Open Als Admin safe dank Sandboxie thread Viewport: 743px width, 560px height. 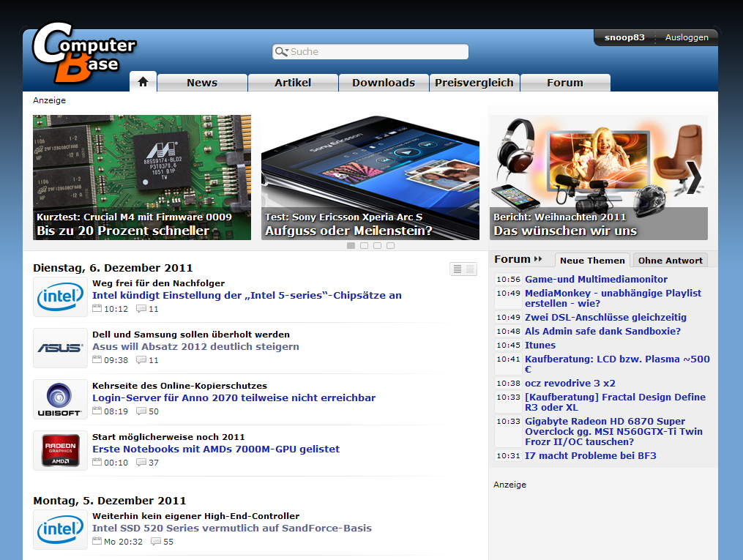602,331
